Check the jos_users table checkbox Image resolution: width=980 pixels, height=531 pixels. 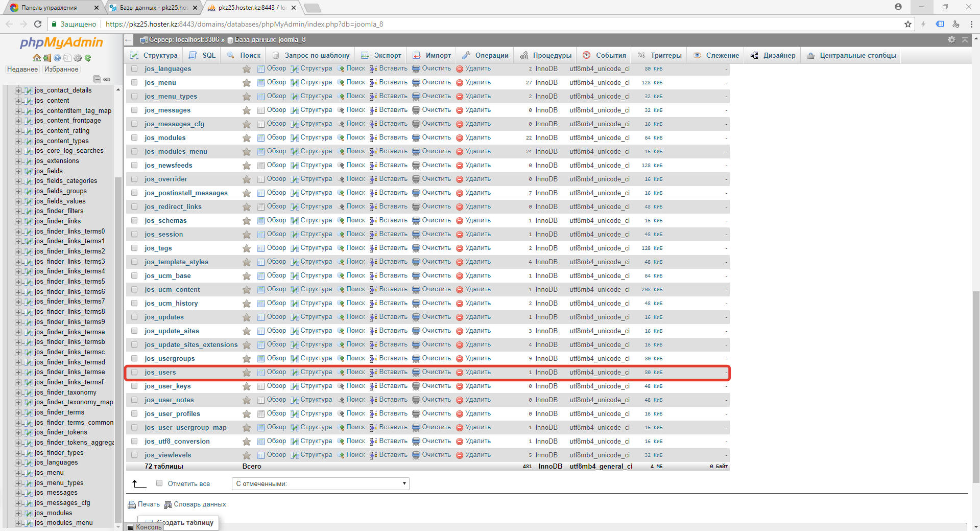pyautogui.click(x=134, y=372)
